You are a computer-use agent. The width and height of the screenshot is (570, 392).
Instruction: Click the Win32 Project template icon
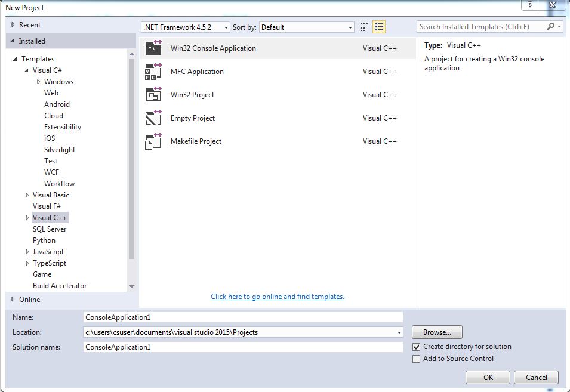coord(153,95)
